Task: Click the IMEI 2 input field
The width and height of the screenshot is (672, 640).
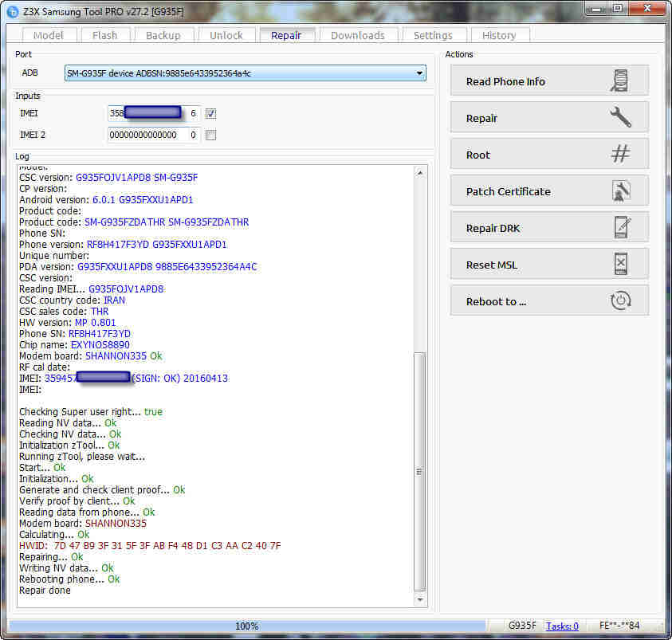Action: (x=146, y=135)
